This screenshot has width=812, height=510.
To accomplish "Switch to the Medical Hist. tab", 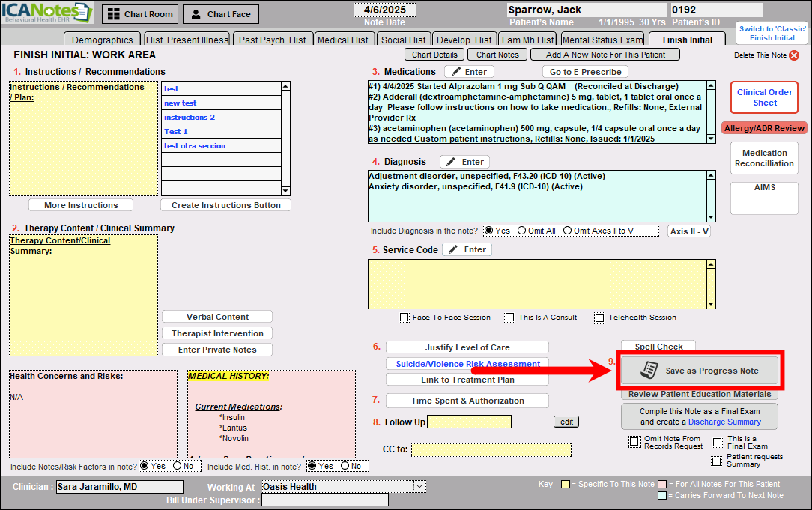I will point(343,40).
